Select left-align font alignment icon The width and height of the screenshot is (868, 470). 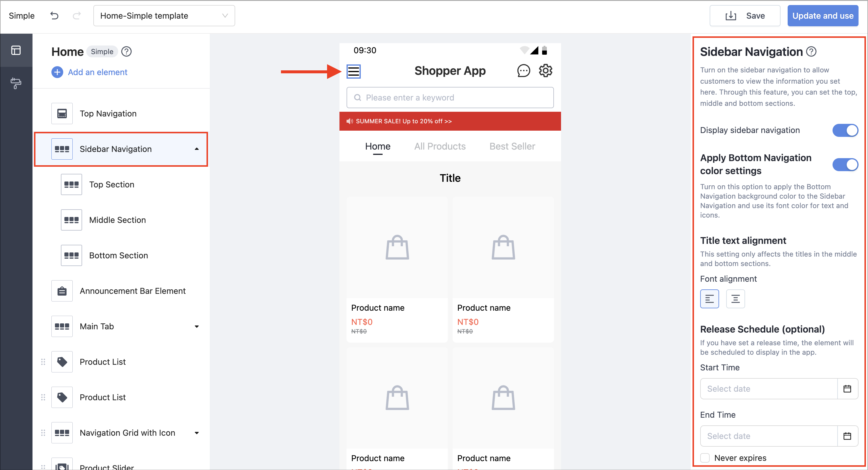(709, 299)
